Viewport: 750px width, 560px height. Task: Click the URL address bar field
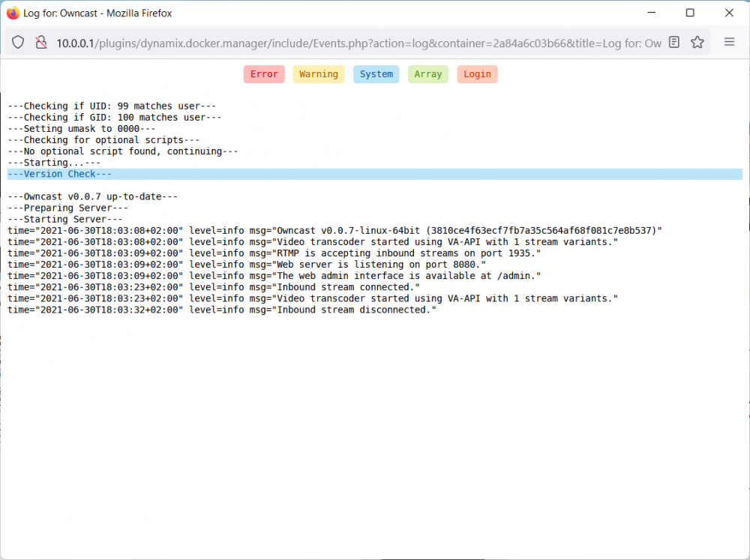click(358, 43)
